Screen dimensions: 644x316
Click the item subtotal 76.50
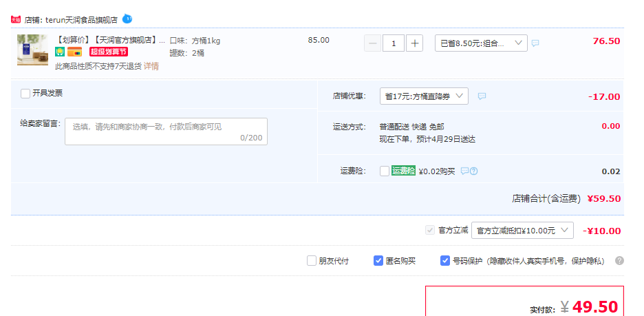tap(606, 41)
